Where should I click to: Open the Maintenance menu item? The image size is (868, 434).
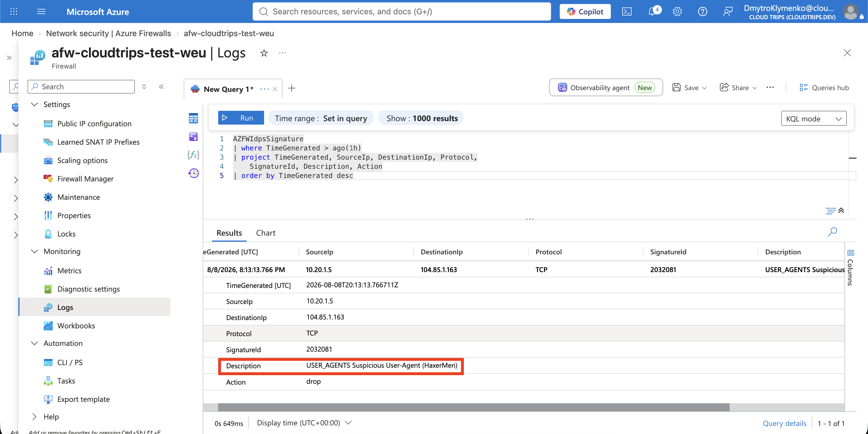79,197
